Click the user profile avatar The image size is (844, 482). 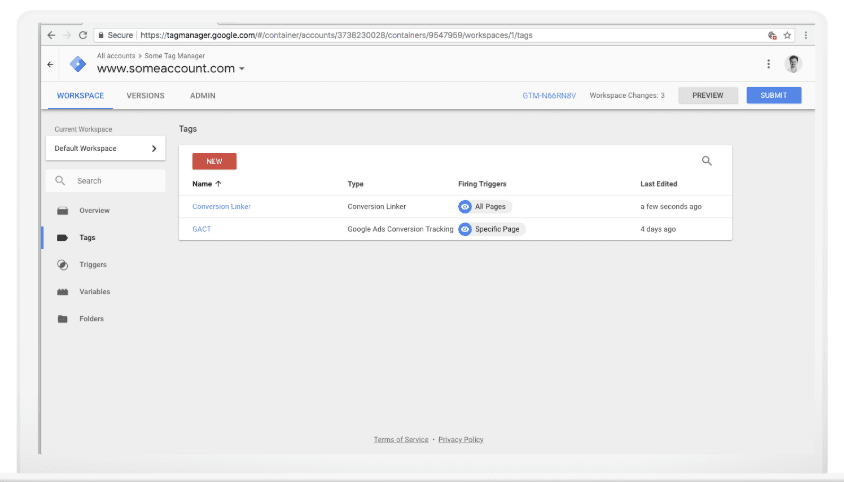tap(793, 64)
